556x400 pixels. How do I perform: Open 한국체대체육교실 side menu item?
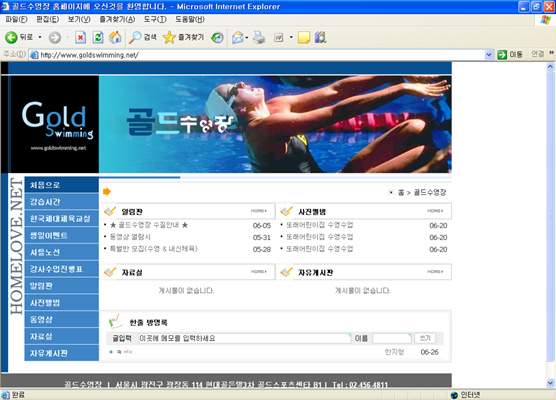61,218
